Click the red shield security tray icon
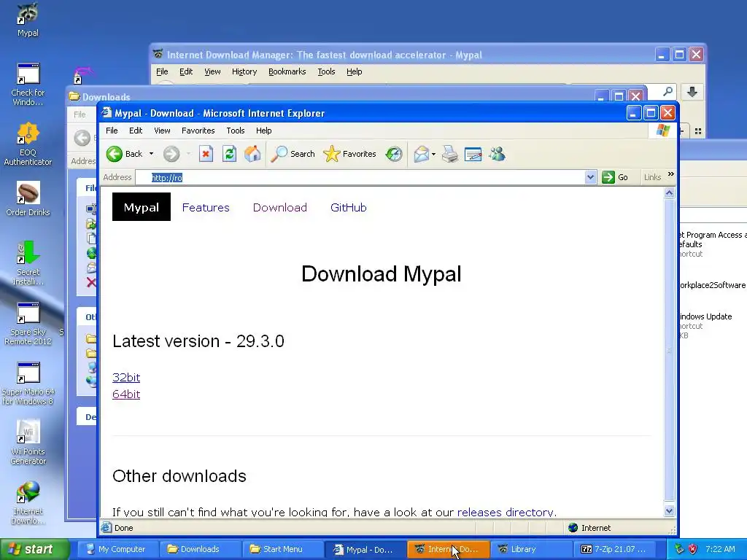747x560 pixels. point(693,549)
